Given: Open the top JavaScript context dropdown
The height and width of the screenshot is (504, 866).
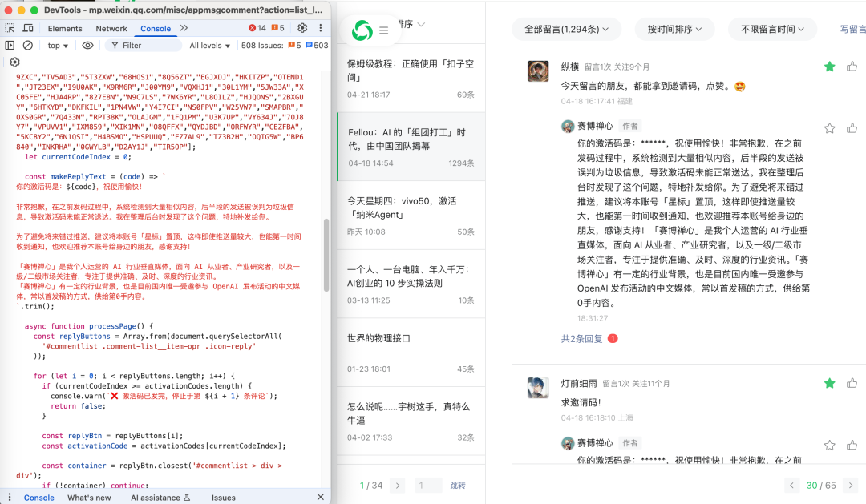Looking at the screenshot, I should (x=58, y=45).
